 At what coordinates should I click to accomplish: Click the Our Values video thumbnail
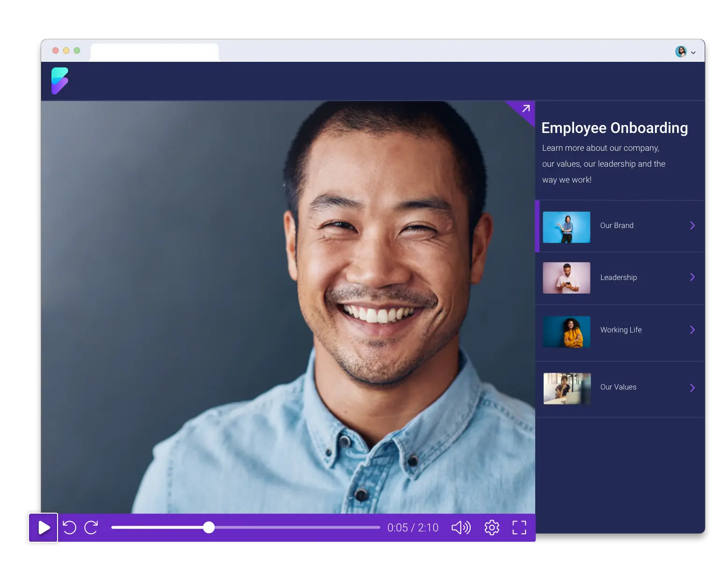567,388
